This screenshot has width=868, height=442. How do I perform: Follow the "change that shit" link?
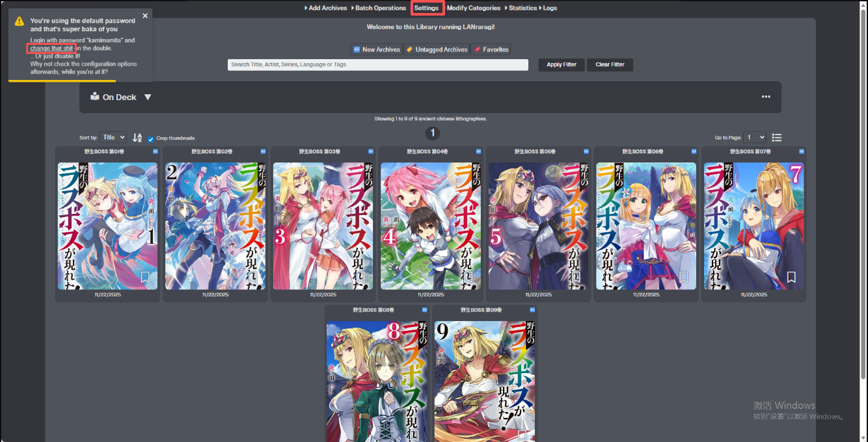51,48
